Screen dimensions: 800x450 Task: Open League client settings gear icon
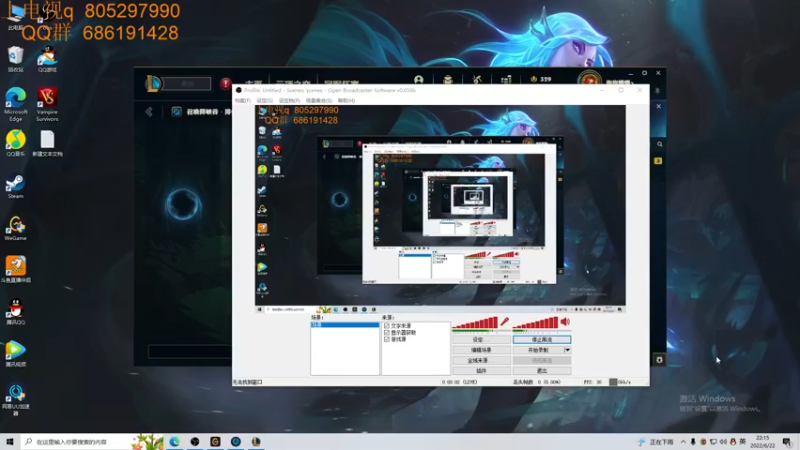[644, 73]
